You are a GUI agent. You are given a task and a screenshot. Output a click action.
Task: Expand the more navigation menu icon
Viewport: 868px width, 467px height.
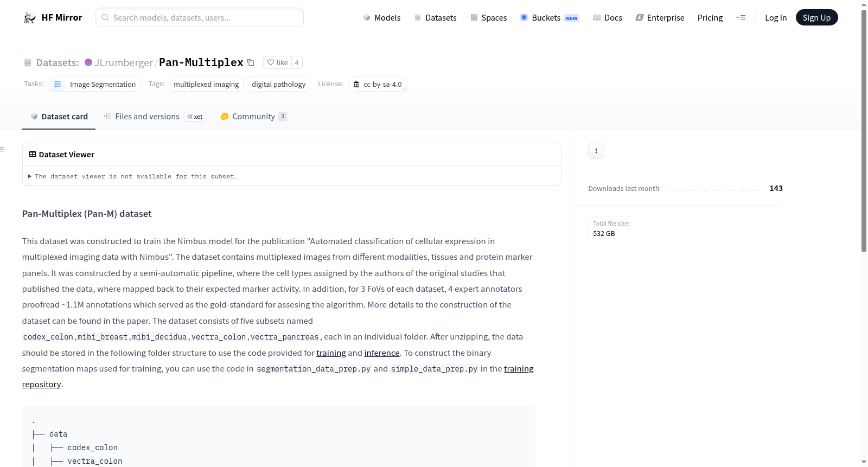(x=741, y=17)
